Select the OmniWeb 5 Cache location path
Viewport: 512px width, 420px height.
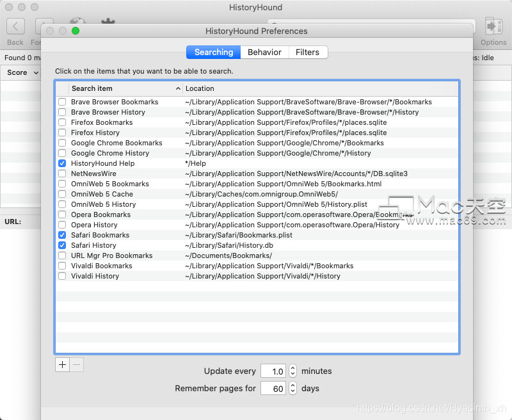click(262, 194)
